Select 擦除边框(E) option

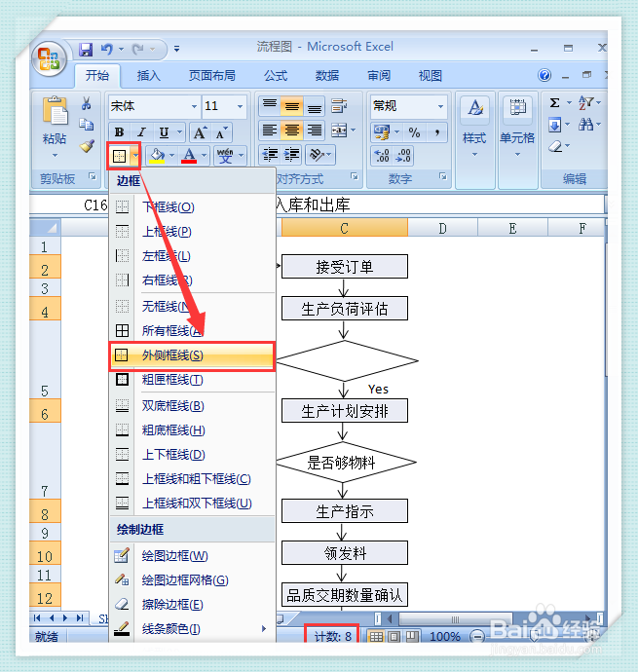(192, 605)
